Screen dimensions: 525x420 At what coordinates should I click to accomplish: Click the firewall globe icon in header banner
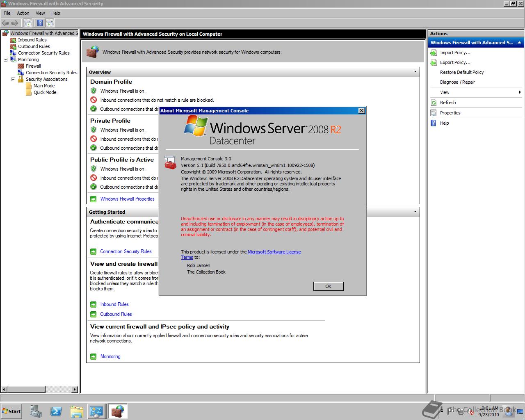[93, 52]
